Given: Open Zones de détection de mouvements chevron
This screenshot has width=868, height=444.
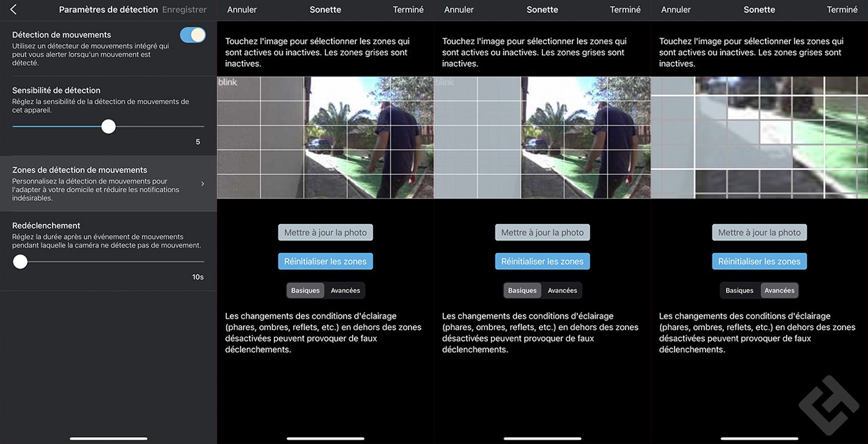Looking at the screenshot, I should (203, 184).
